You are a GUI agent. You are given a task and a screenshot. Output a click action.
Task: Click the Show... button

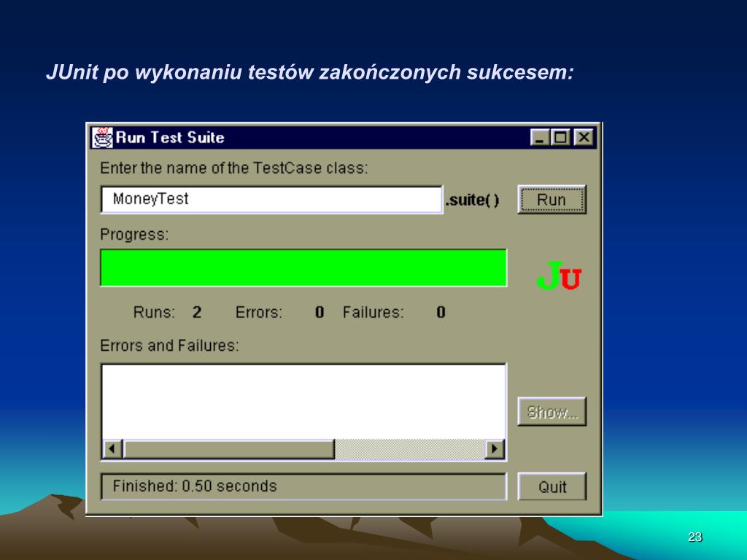(551, 411)
